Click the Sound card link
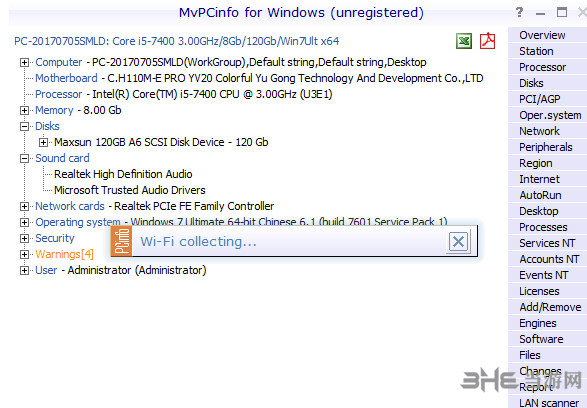 click(x=62, y=158)
